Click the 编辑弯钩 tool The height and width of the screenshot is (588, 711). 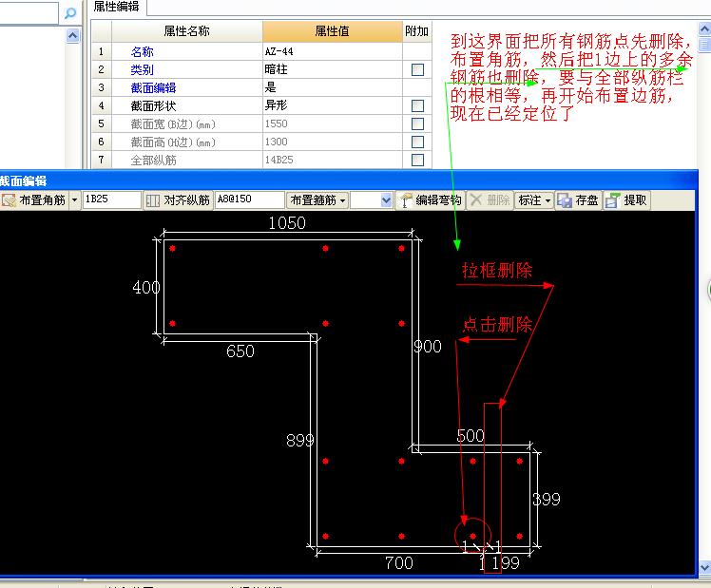(431, 200)
